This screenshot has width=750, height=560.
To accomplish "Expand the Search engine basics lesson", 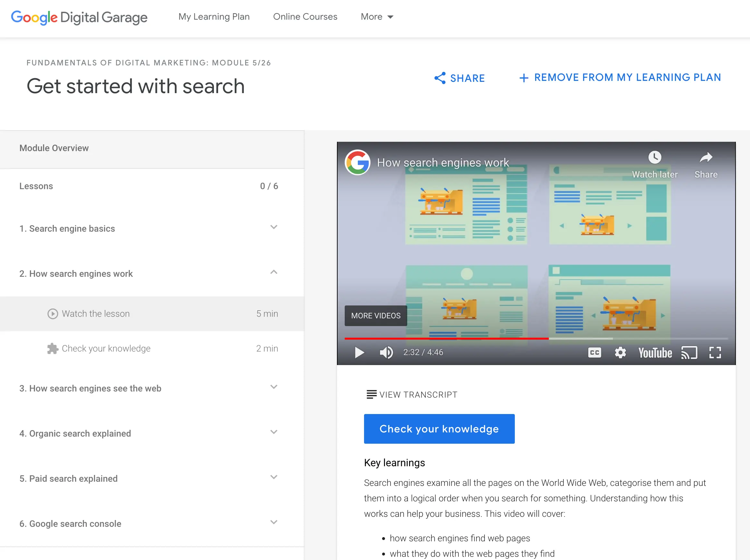I will coord(274,229).
